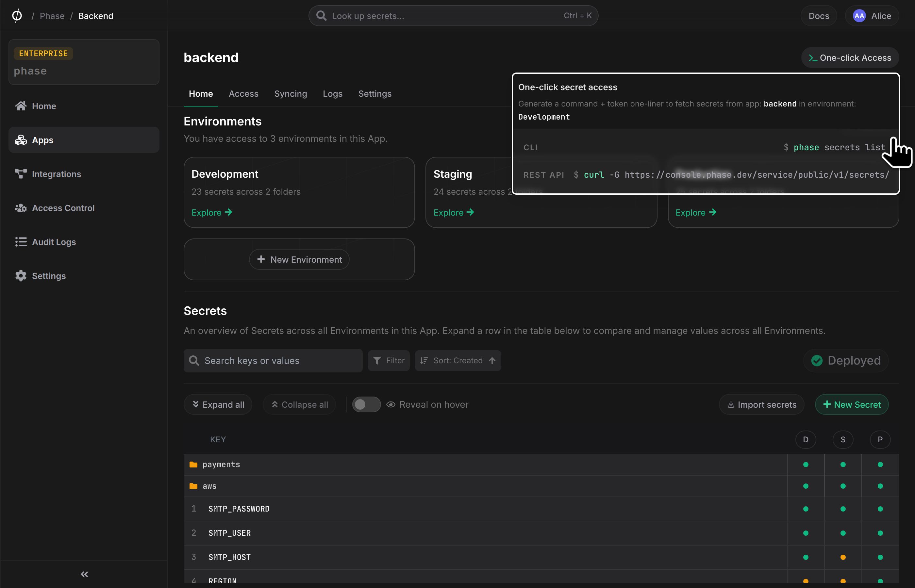915x588 pixels.
Task: Open Settings in the sidebar
Action: pos(84,276)
